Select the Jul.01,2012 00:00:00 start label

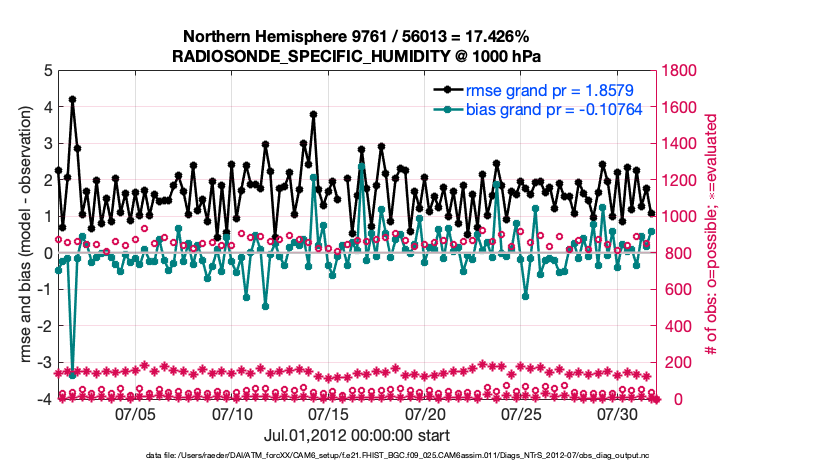(x=356, y=436)
